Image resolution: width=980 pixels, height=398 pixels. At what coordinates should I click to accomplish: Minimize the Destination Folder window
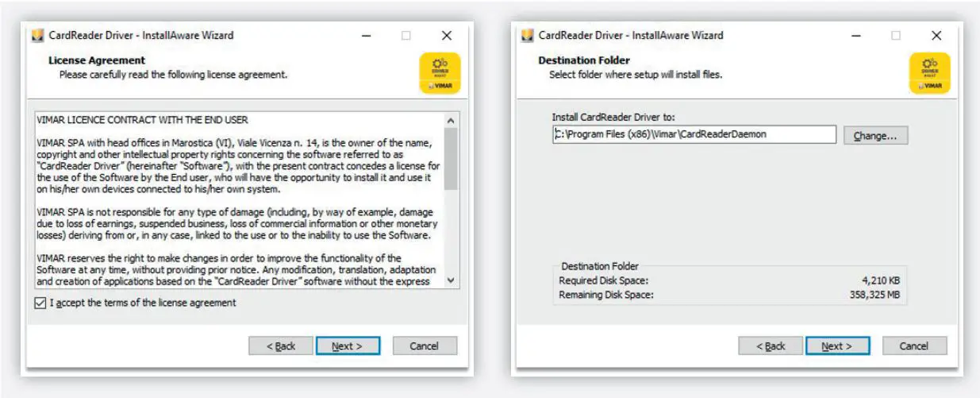[x=857, y=36]
